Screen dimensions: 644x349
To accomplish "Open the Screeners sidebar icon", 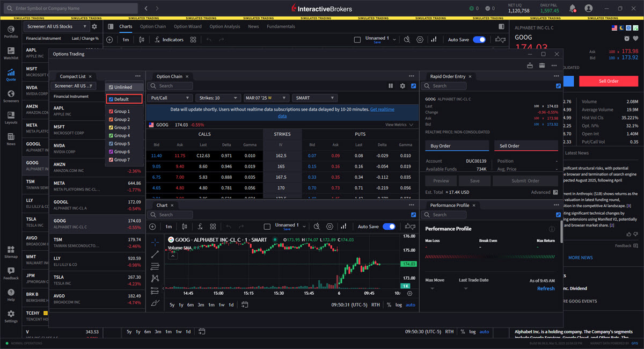I will pos(11,96).
